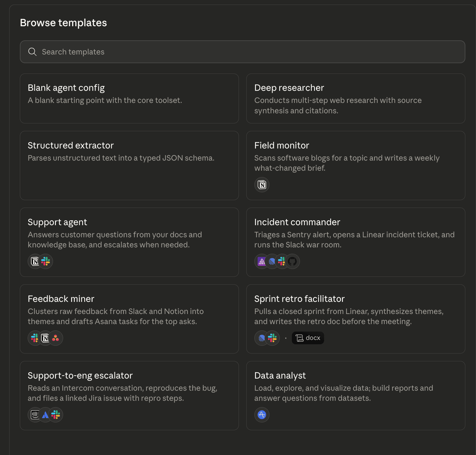Click the Sentry icon on Incident commander

point(262,261)
